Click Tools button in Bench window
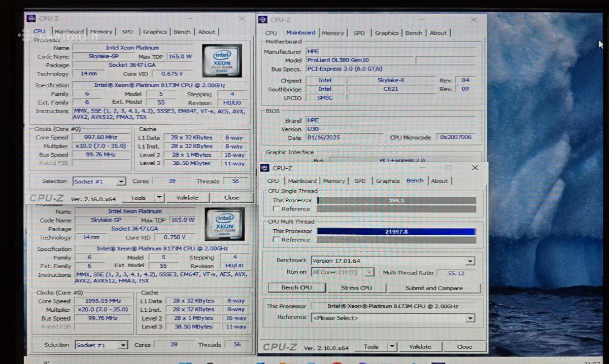609x364 pixels. point(371,347)
